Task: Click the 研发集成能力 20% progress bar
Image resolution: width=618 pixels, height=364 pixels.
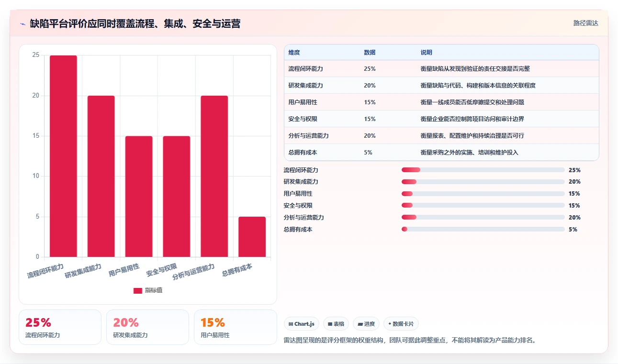Action: (x=483, y=182)
